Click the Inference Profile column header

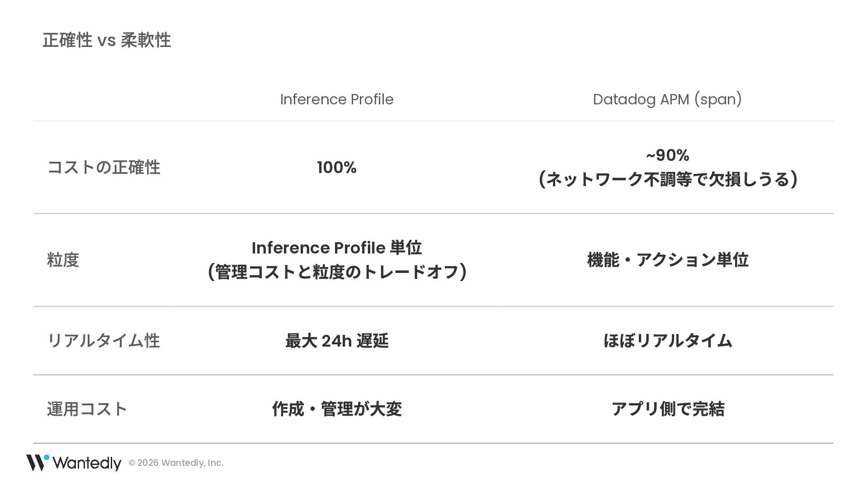click(x=336, y=99)
